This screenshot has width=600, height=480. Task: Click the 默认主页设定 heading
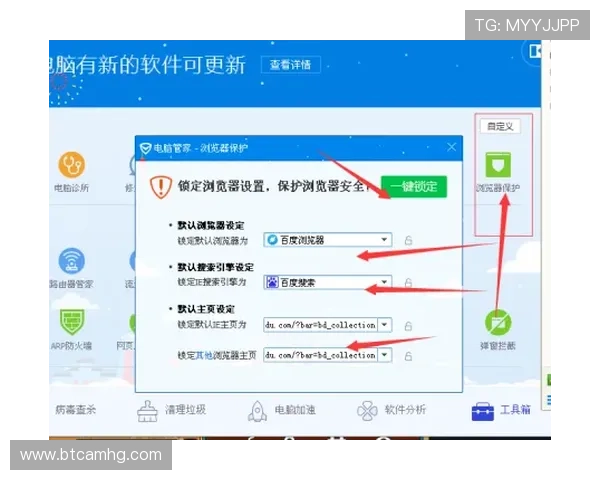point(206,309)
